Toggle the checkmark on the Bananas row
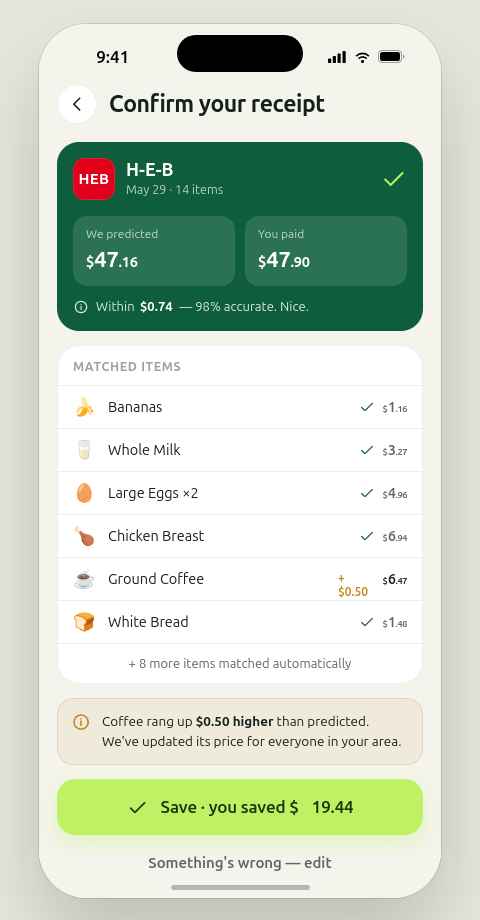Viewport: 480px width, 920px height. point(367,407)
